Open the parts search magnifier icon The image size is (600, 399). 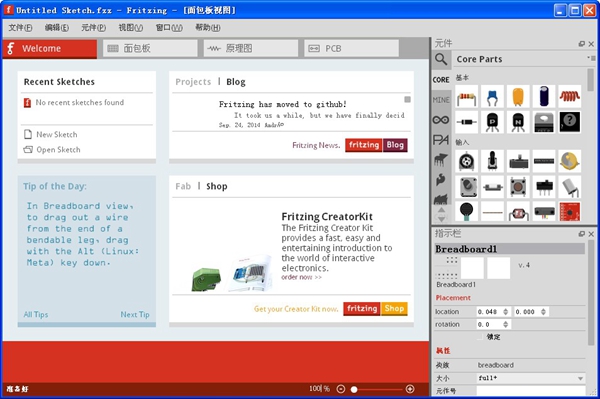441,59
